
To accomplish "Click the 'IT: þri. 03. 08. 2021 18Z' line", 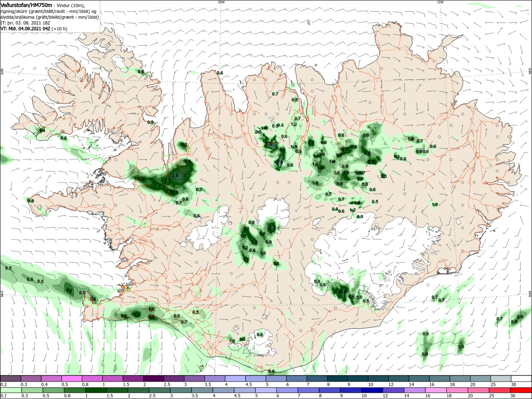I will coord(26,23).
